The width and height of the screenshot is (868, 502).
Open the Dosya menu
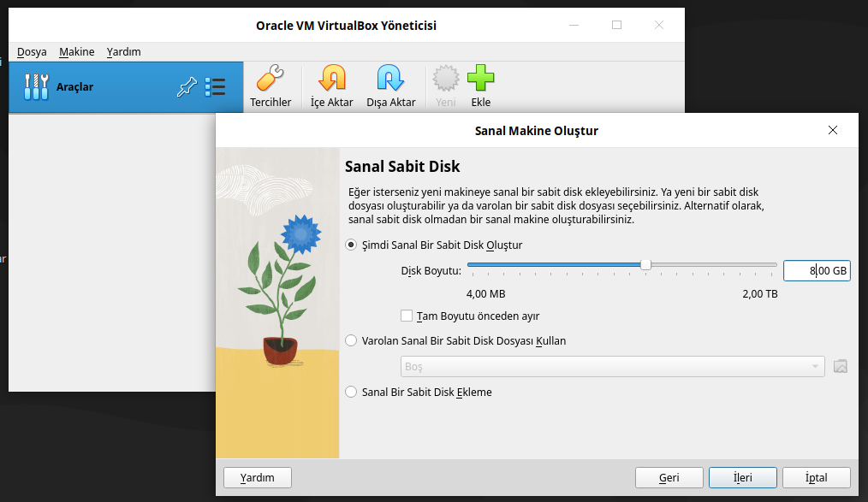32,52
